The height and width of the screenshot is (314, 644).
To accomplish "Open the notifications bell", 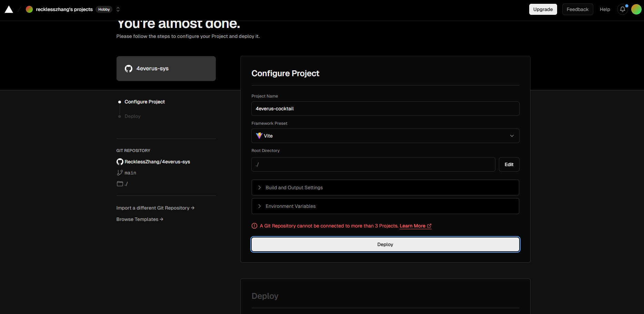I will [622, 9].
